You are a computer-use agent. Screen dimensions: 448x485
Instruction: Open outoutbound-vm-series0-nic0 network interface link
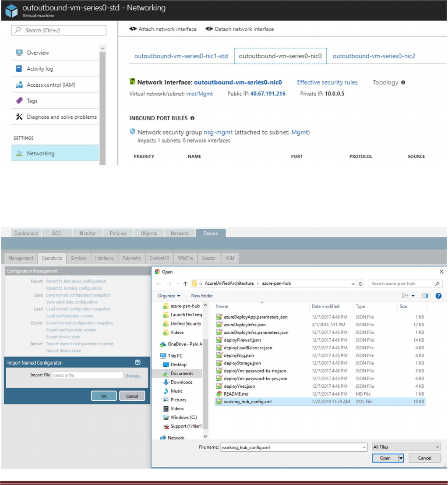238,82
